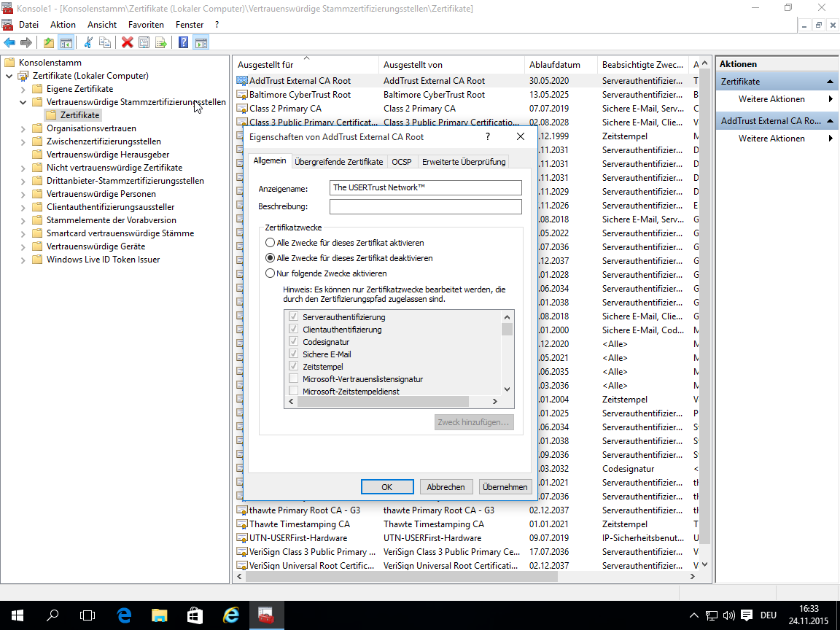Click the VeriSign Universal Root certificate icon
Screen dimensions: 840x630
pos(241,566)
